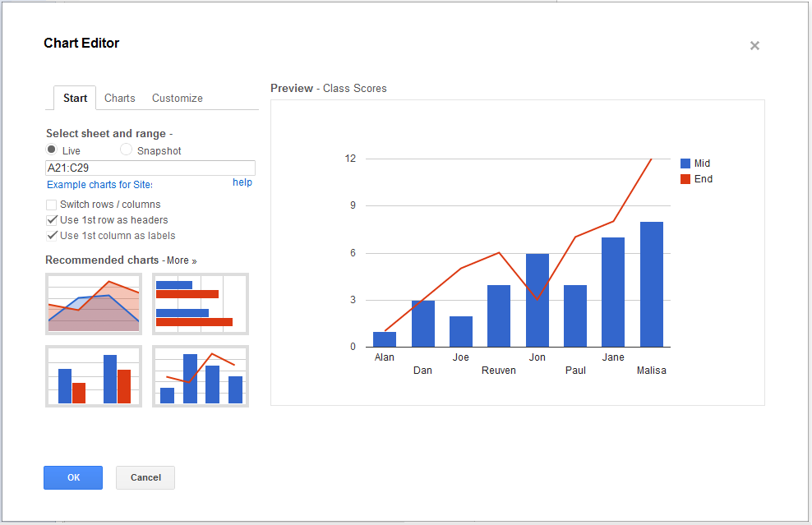Viewport: 812px width, 525px height.
Task: Select the combo column-line chart thumbnail
Action: coord(201,376)
